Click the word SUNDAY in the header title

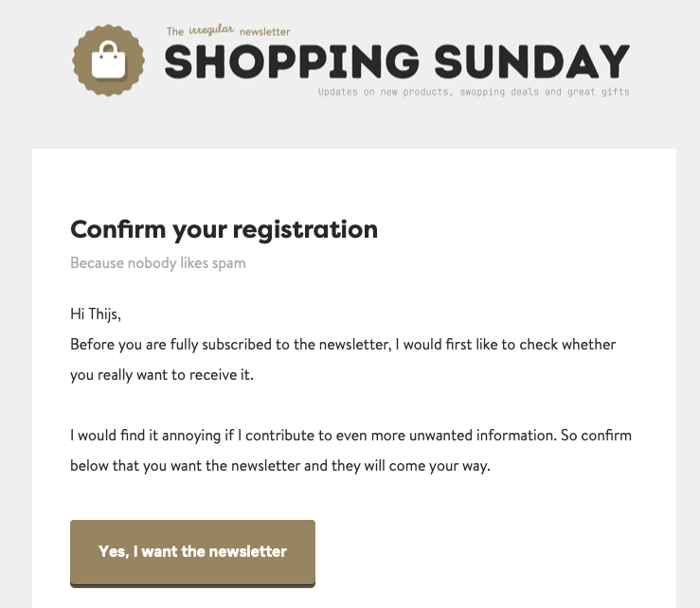tap(532, 63)
